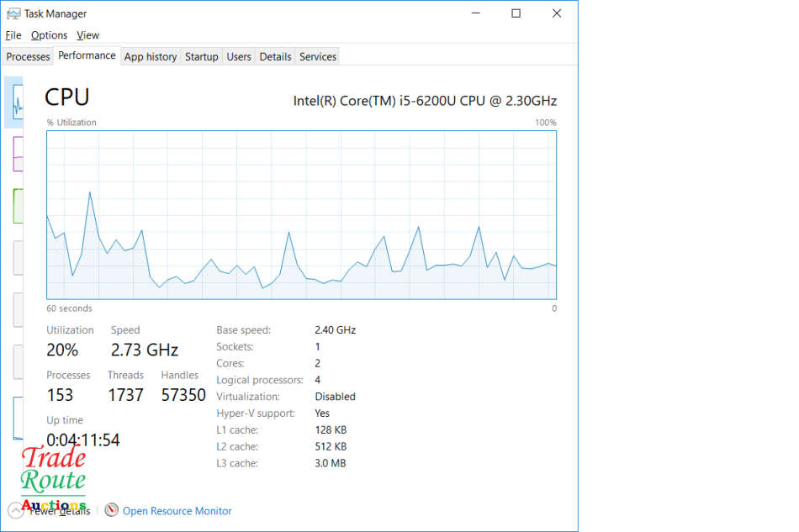Minimize the Task Manager window
The width and height of the screenshot is (799, 532).
point(476,13)
